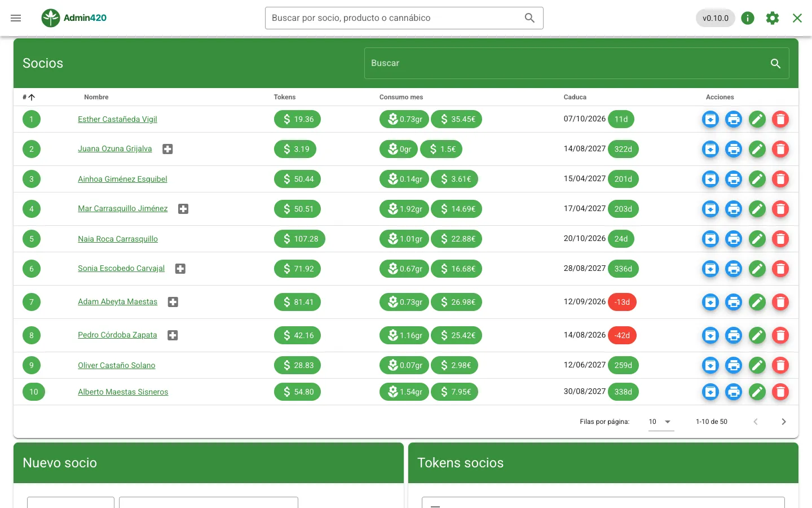Click the 35.45€ monthly consumption chip
This screenshot has height=508, width=812.
(457, 119)
